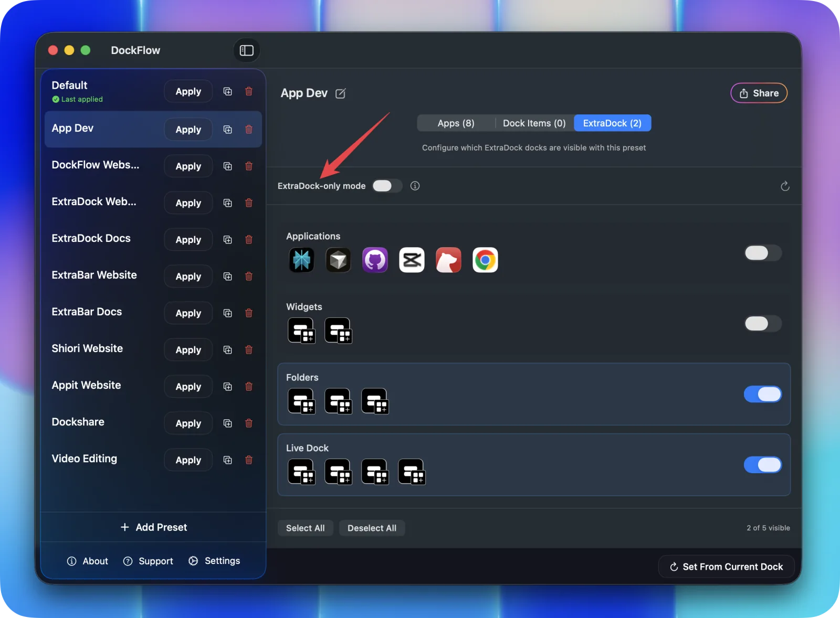The image size is (840, 618).
Task: Click the fourth Live Dock icon
Action: (x=412, y=472)
